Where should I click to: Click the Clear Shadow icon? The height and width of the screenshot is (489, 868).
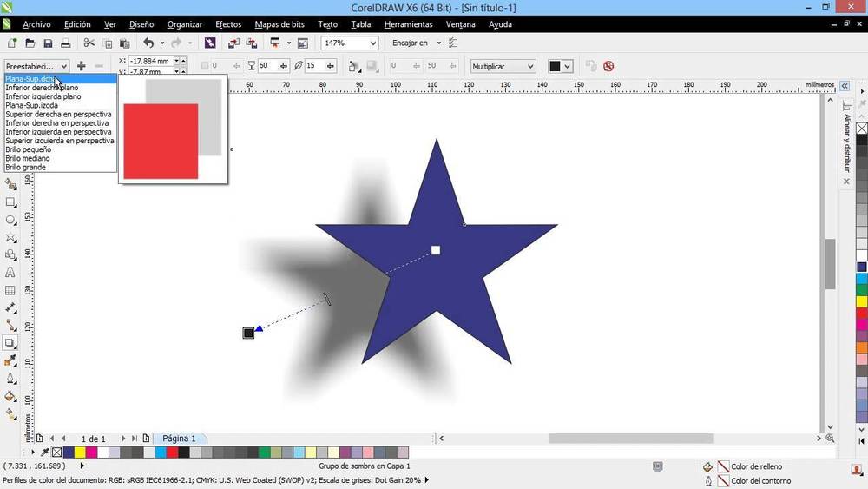608,66
